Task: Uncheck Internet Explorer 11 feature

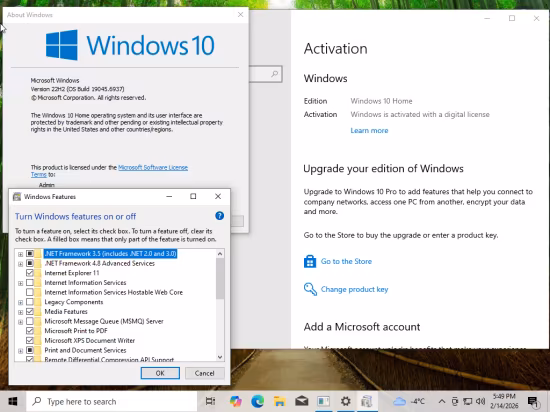Action: (30, 273)
